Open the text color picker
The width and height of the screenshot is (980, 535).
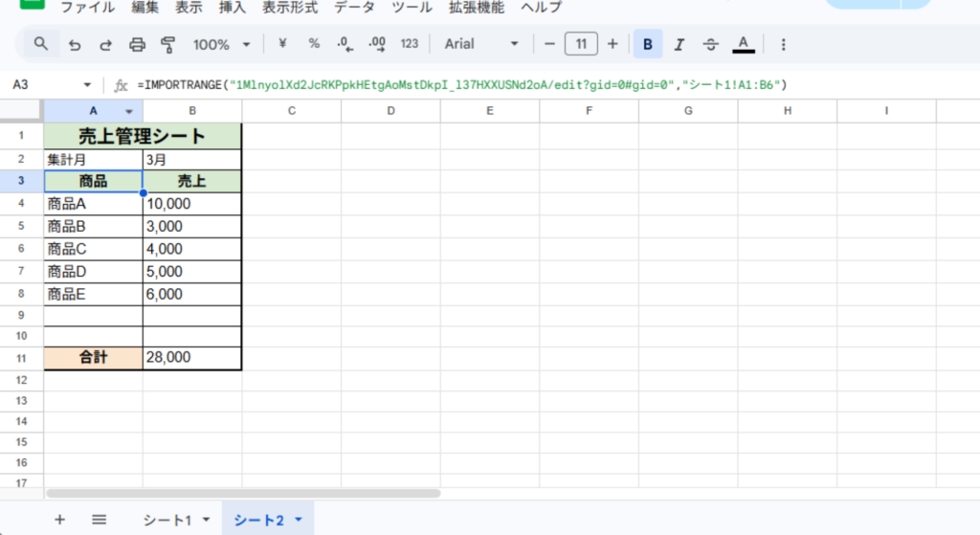pos(744,44)
